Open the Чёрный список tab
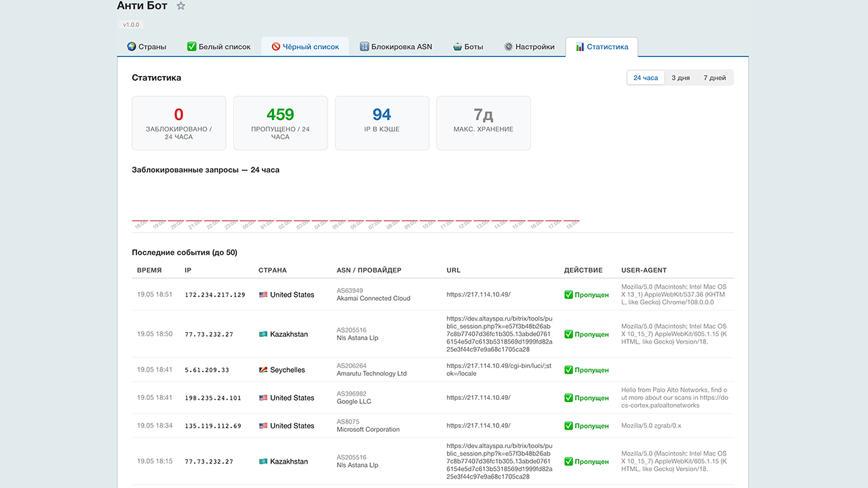Image resolution: width=868 pixels, height=488 pixels. pos(305,47)
